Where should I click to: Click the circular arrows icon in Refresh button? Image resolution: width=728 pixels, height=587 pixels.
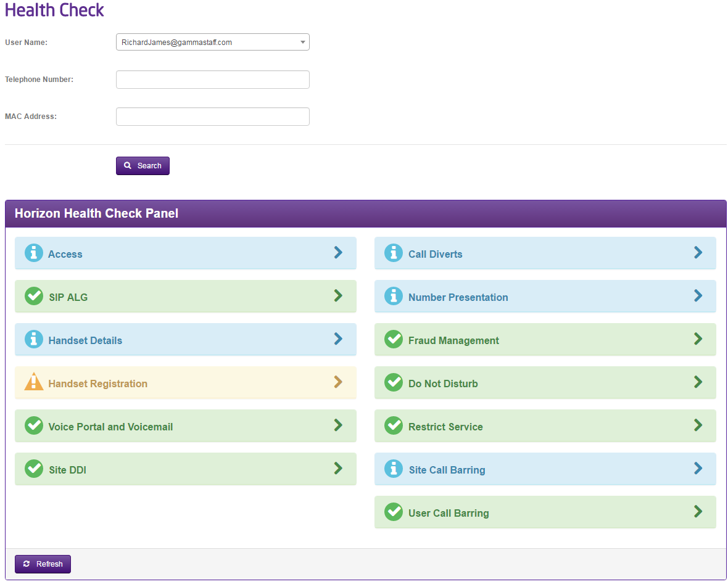(27, 564)
